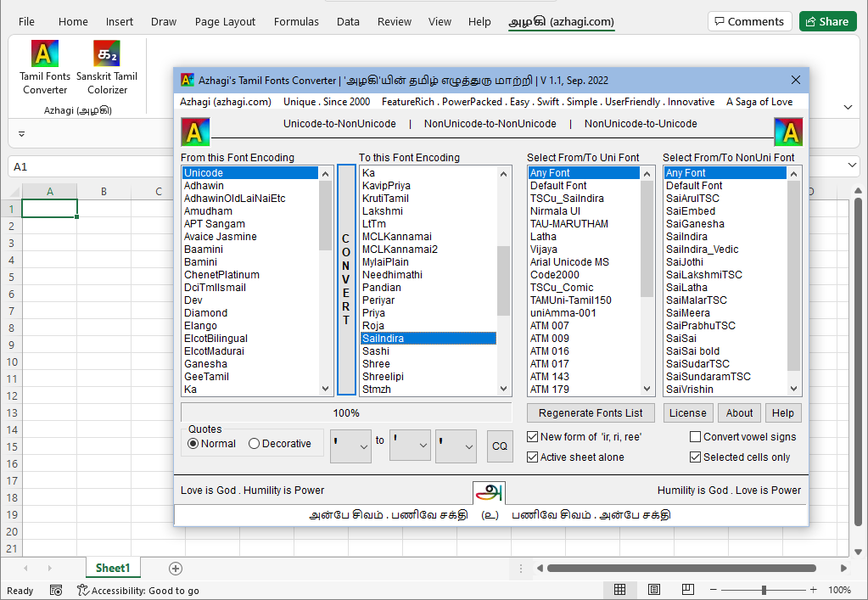
Task: Open the Formulas ribbon tab
Action: point(296,21)
